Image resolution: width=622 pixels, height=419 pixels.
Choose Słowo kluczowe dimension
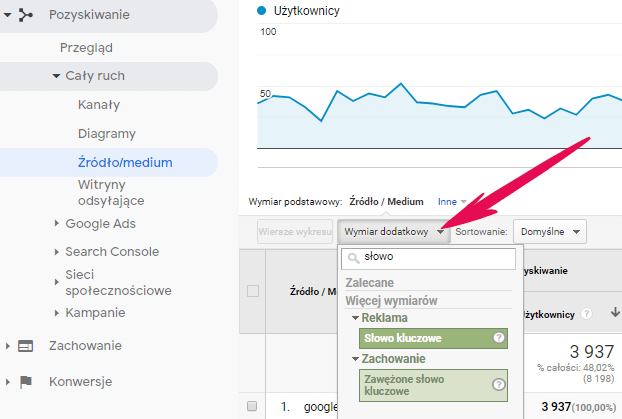[x=425, y=338]
